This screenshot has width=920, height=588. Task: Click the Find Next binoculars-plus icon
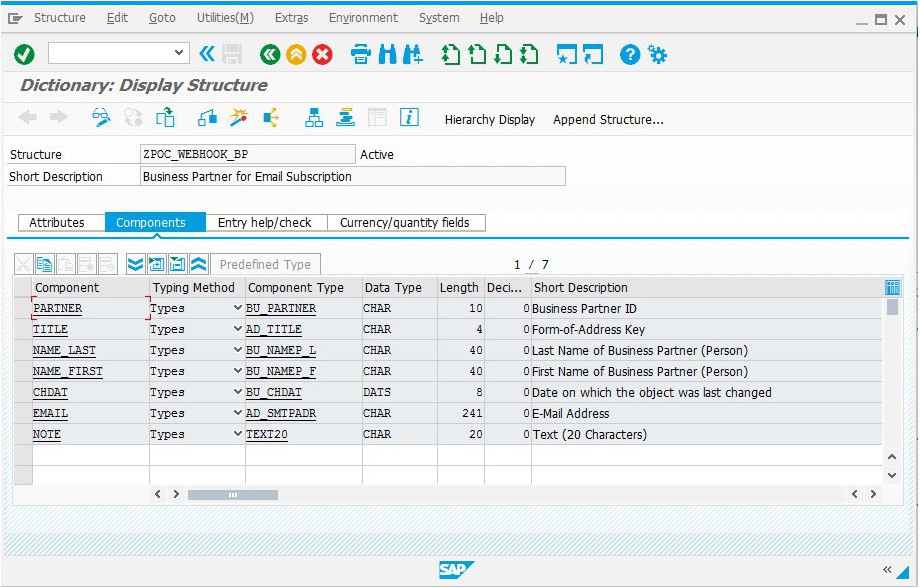412,55
